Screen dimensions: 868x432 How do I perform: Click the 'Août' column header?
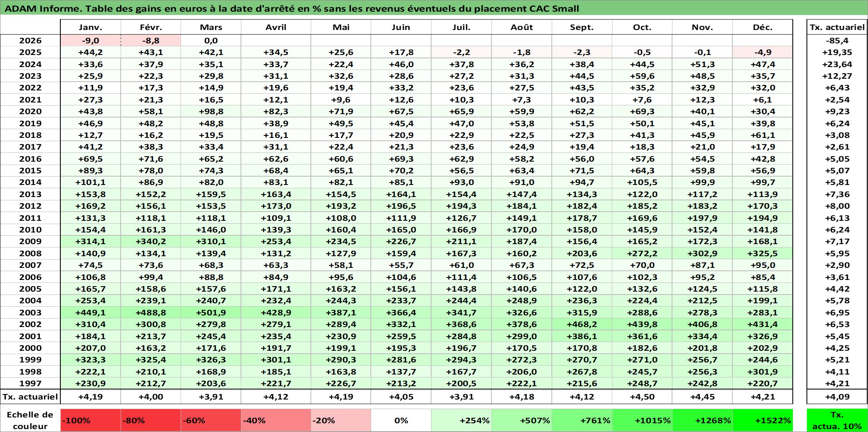coord(522,27)
